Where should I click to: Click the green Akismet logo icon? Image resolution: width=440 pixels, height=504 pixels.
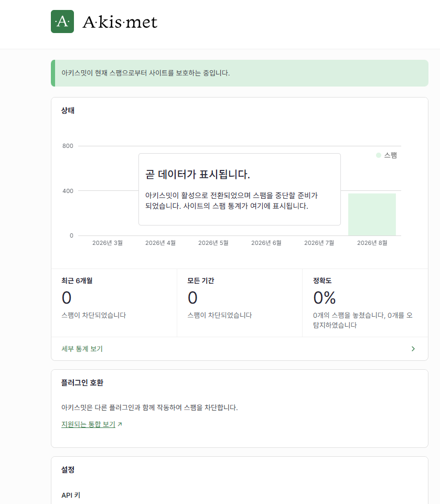coord(62,22)
